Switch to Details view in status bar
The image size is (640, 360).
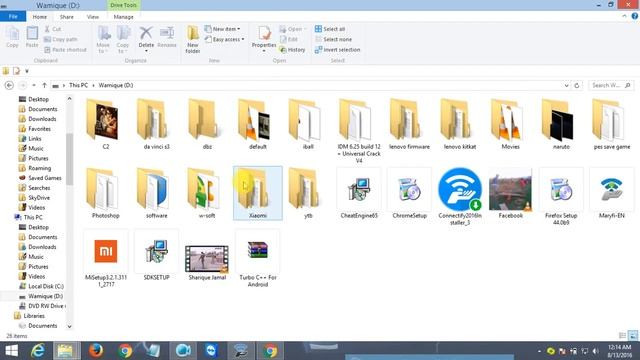[x=622, y=336]
